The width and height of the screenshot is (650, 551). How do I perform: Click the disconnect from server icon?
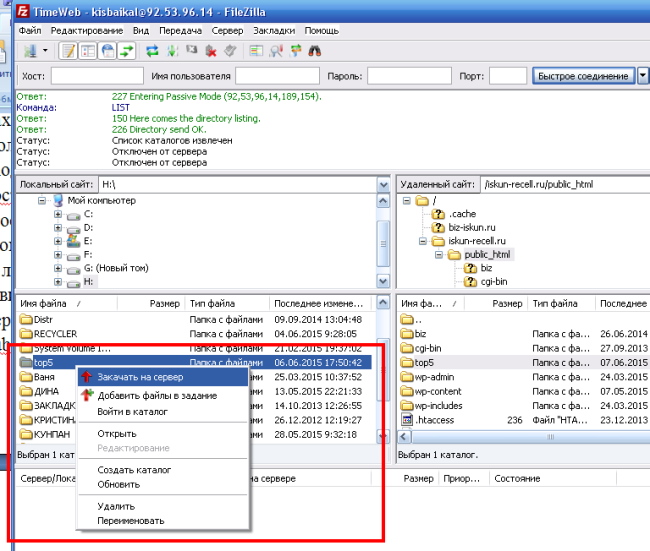[211, 50]
